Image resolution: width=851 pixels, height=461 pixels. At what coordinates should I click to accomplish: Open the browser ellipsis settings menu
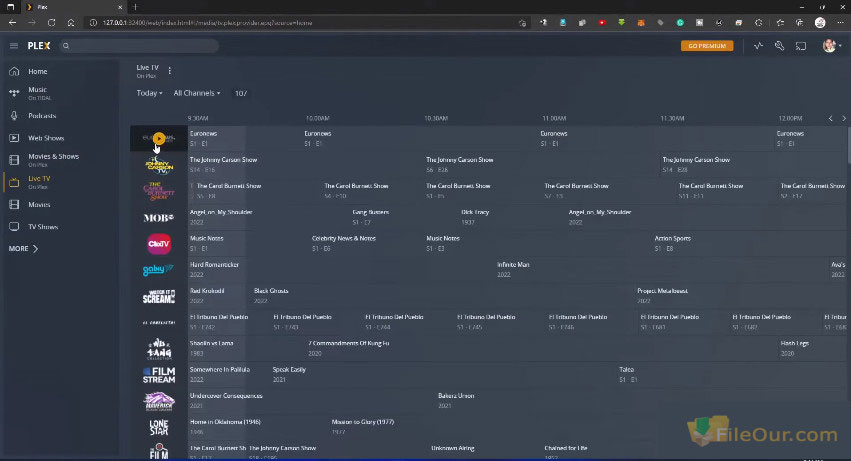[841, 23]
